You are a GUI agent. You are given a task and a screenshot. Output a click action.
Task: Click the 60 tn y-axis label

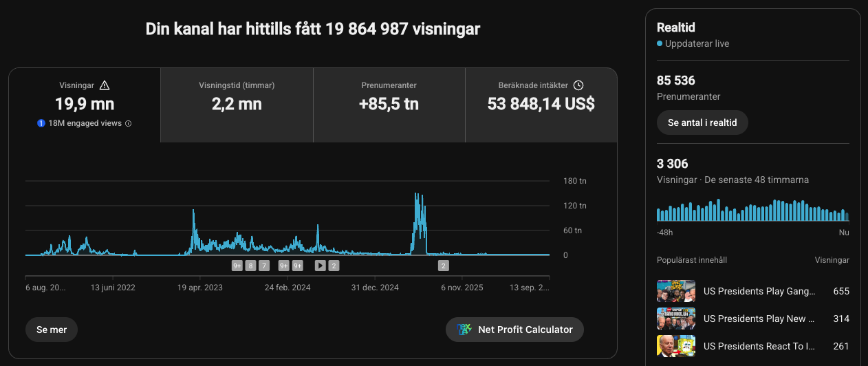(x=573, y=230)
